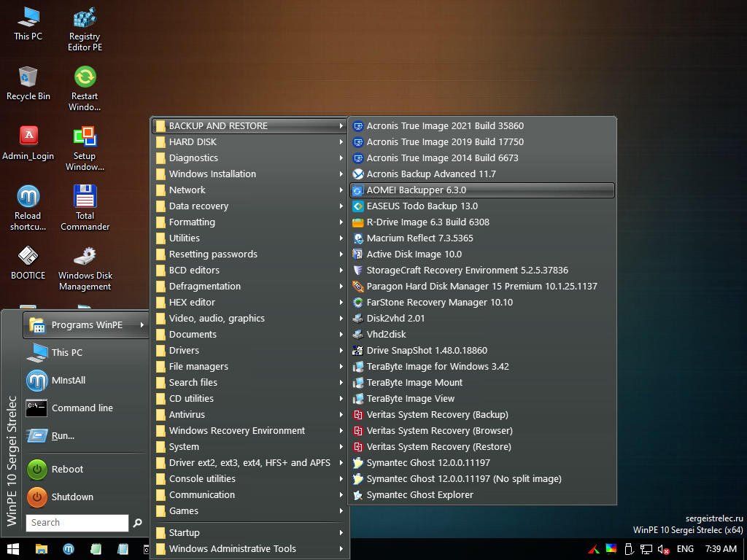The width and height of the screenshot is (747, 560).
Task: Launch FarStone Recovery Manager 10.10
Action: click(x=482, y=303)
